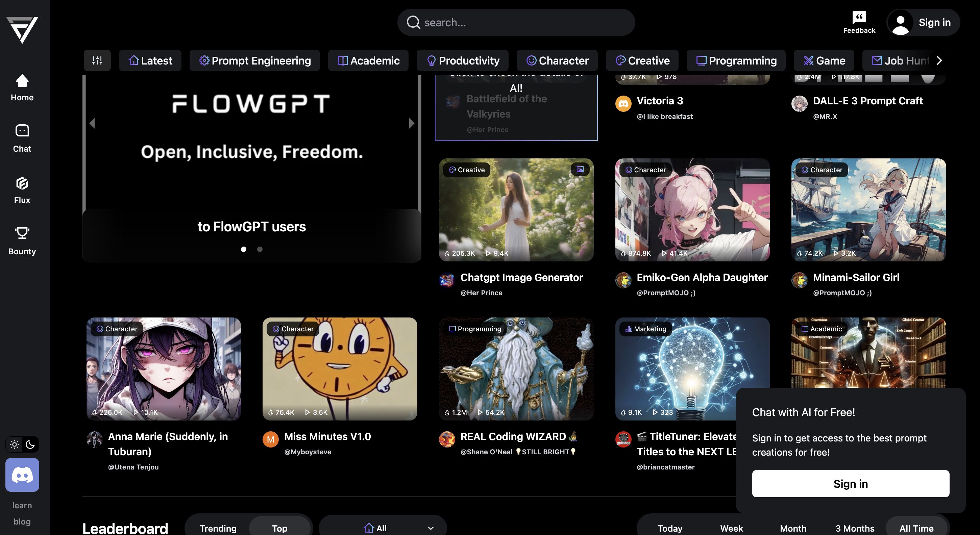
Task: Open Minami-Sailor Girl thumbnail
Action: pos(868,210)
